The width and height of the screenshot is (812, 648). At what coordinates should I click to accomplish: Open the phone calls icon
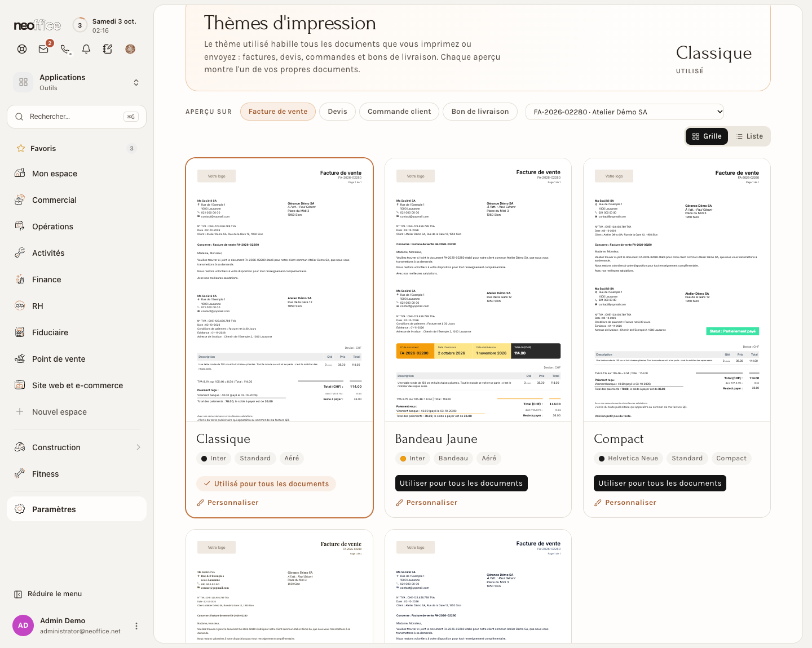pos(65,49)
